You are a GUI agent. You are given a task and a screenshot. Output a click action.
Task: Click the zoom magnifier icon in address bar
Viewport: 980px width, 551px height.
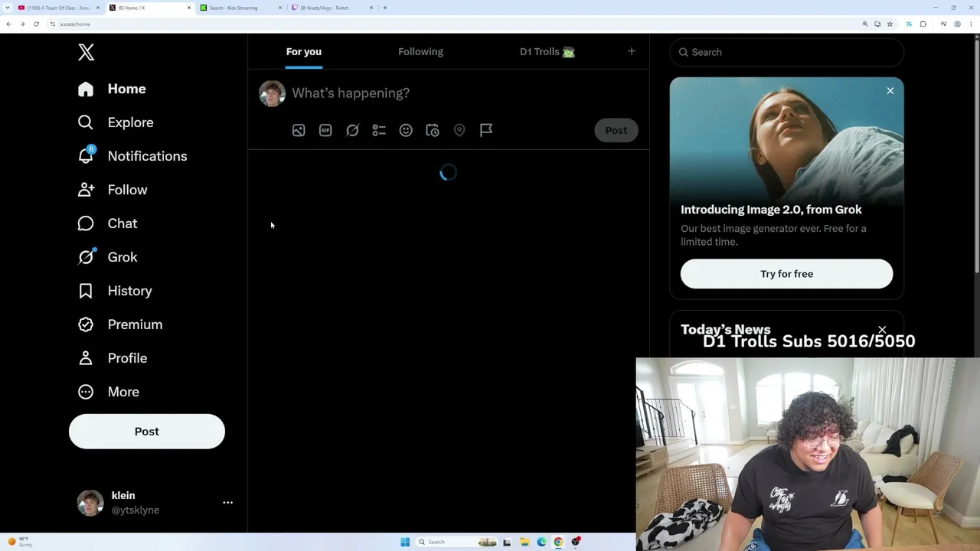[x=865, y=24]
